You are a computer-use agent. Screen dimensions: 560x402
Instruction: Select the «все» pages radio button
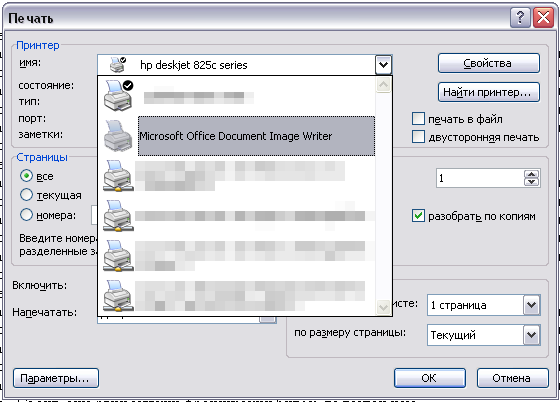click(26, 176)
